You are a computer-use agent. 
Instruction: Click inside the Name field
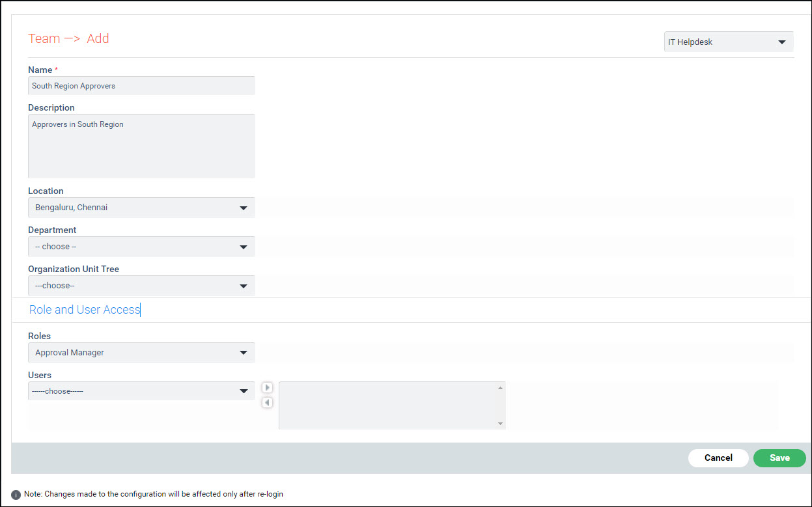point(141,85)
